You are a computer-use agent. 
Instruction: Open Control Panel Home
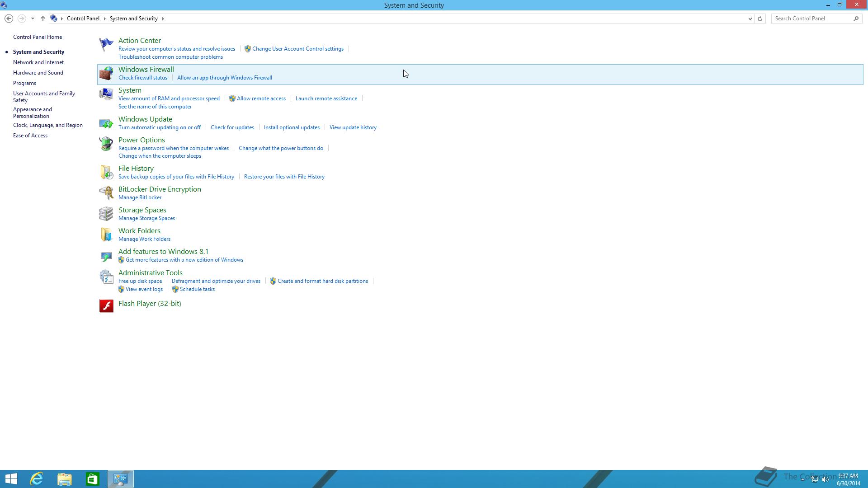[x=38, y=37]
